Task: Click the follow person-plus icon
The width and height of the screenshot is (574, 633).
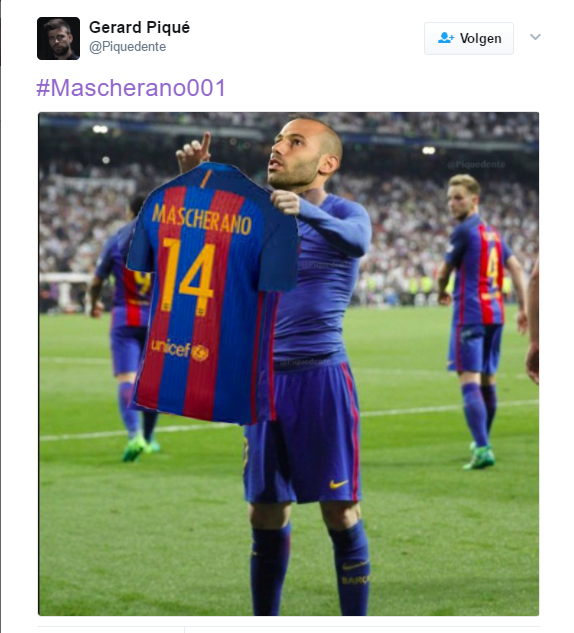Action: 446,38
